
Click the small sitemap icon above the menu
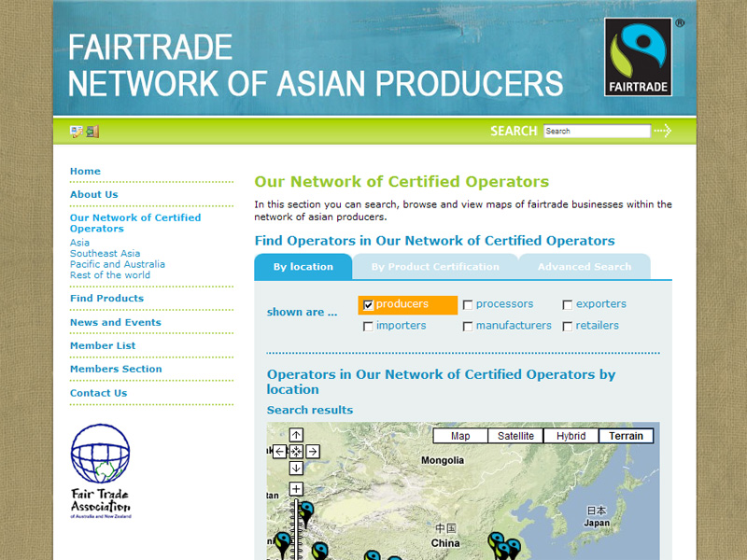point(77,130)
